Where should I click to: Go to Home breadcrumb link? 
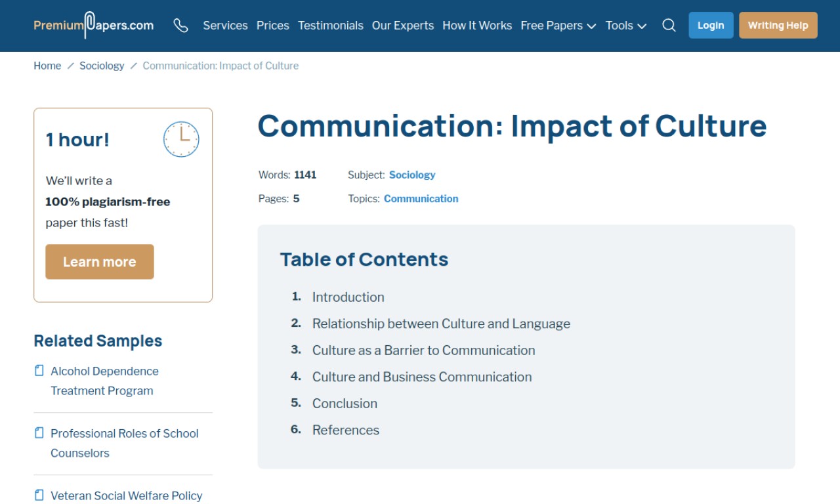pos(47,66)
